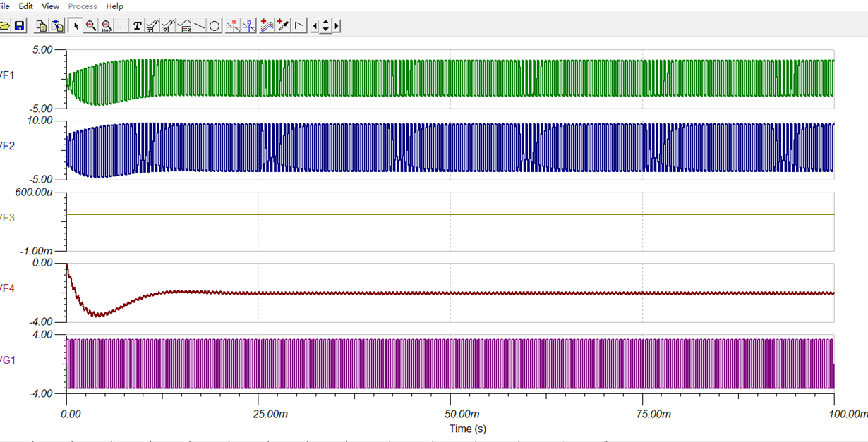Open the View menu
868x442 pixels.
click(x=51, y=6)
